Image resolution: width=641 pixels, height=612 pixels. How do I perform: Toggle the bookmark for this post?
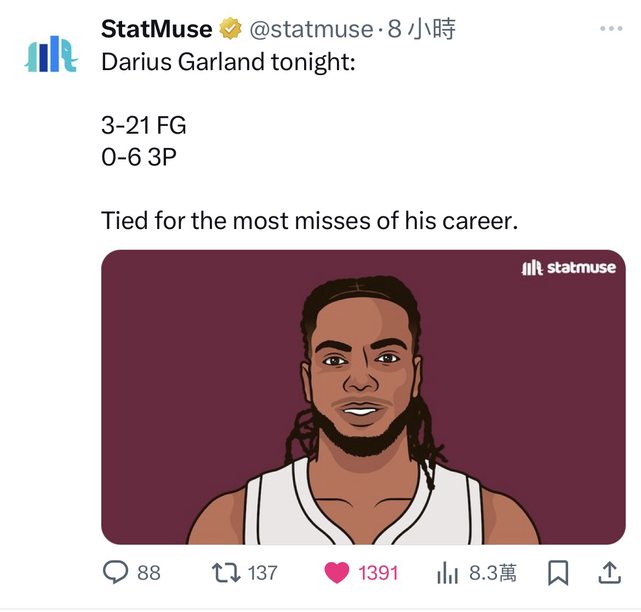558,573
